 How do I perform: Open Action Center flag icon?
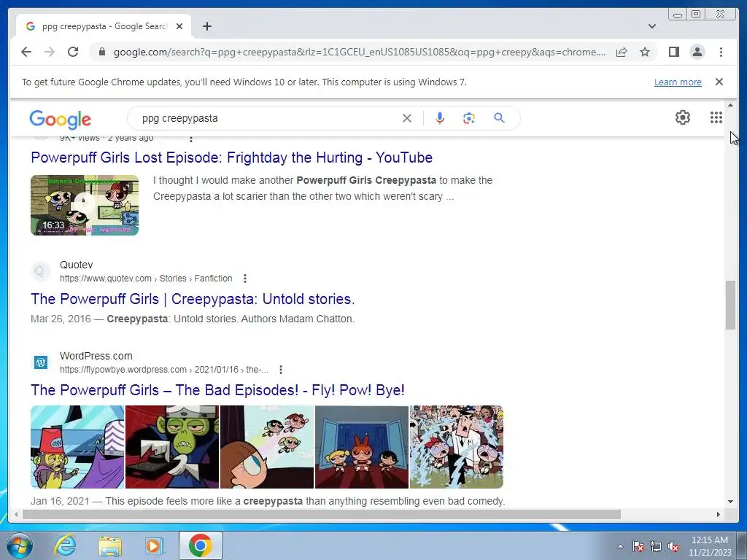pos(638,546)
